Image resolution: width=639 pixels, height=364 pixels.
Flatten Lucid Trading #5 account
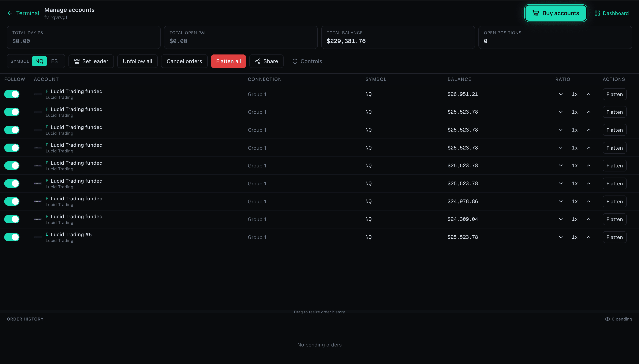click(x=614, y=237)
